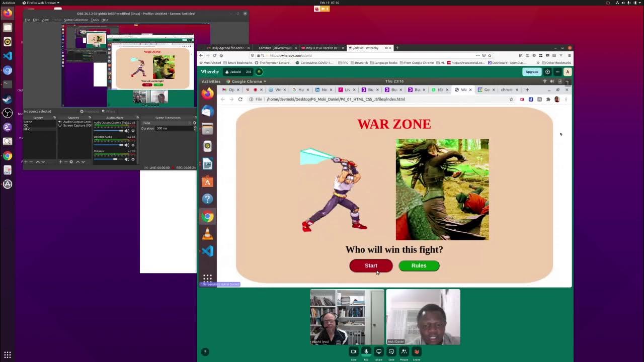This screenshot has height=362, width=644.
Task: Click the green Rules button
Action: [419, 265]
